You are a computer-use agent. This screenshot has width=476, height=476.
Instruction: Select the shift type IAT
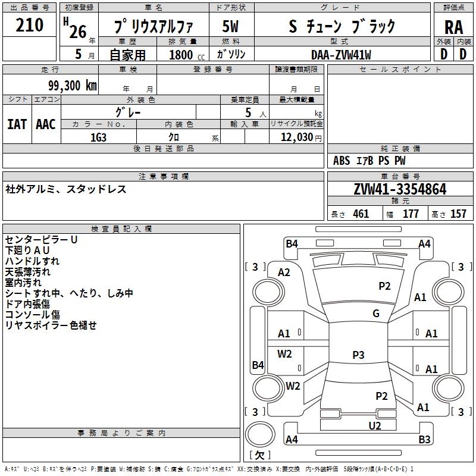tap(17, 124)
